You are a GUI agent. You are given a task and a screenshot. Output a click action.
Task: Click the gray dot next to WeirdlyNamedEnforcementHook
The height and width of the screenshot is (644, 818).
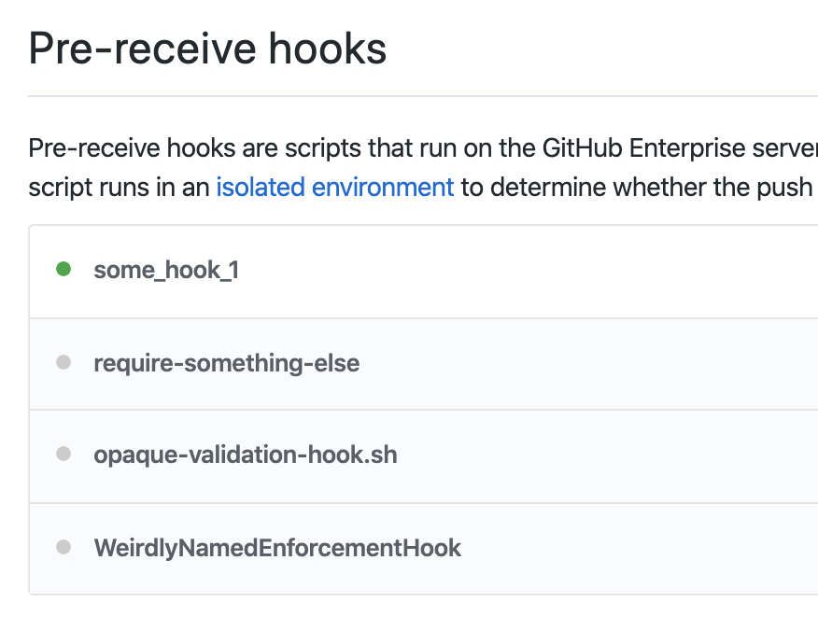[63, 547]
